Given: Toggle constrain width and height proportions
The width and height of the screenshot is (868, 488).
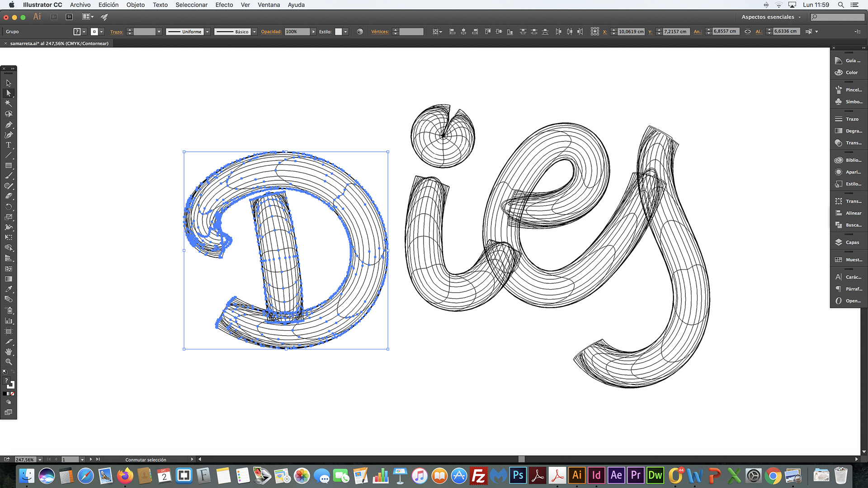Looking at the screenshot, I should (747, 32).
